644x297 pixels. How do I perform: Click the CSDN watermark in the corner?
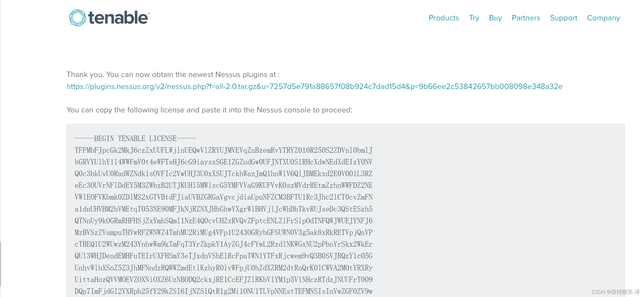(615, 292)
